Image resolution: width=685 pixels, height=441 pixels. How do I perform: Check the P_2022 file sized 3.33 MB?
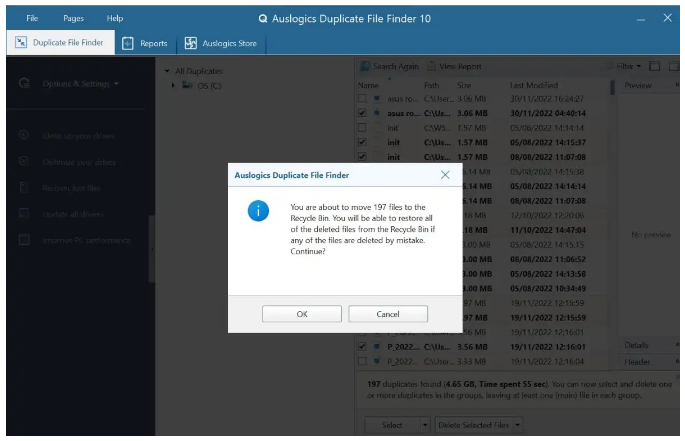click(362, 361)
